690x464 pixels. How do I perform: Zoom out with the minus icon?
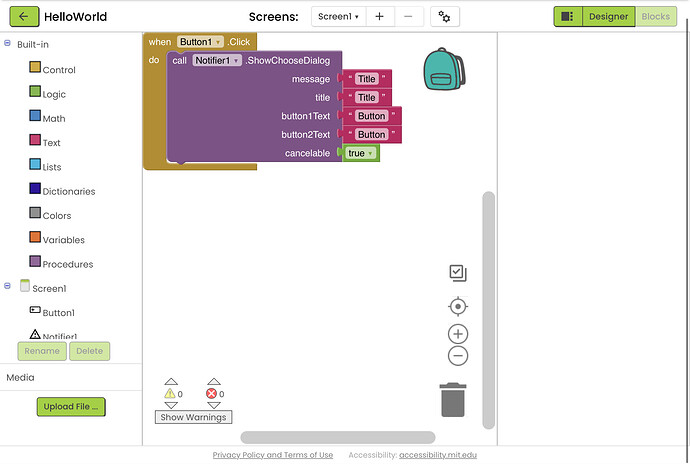coord(458,356)
